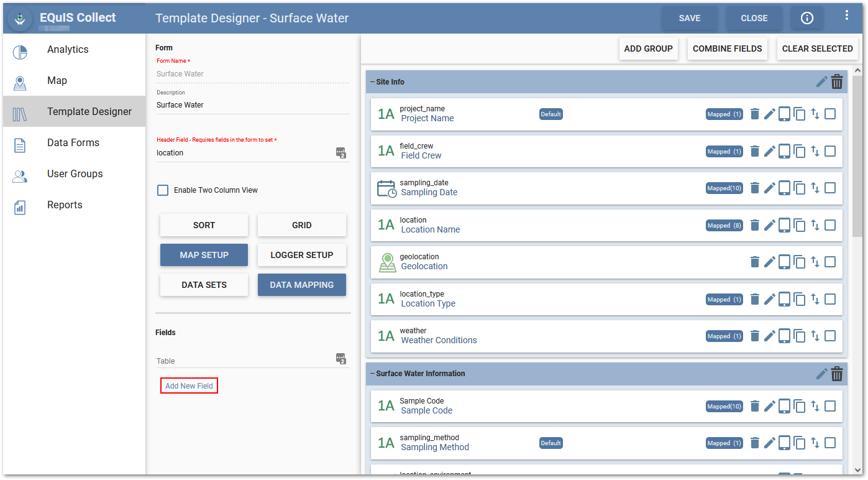The height and width of the screenshot is (480, 868).
Task: Open MAP SETUP
Action: click(204, 255)
